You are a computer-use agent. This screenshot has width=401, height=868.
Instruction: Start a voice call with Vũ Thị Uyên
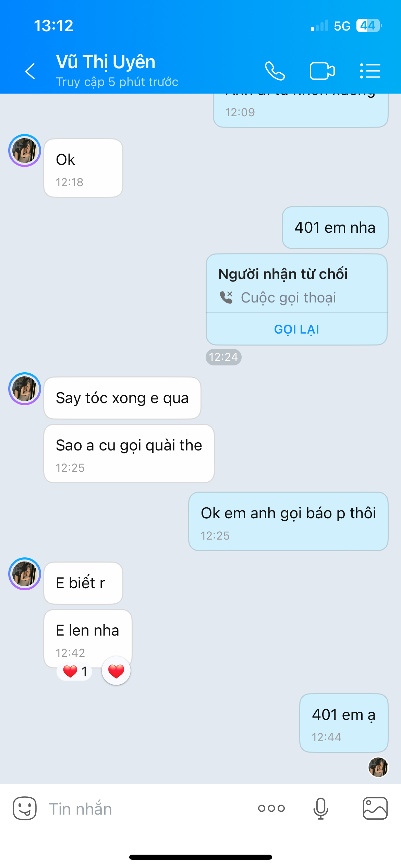click(275, 71)
